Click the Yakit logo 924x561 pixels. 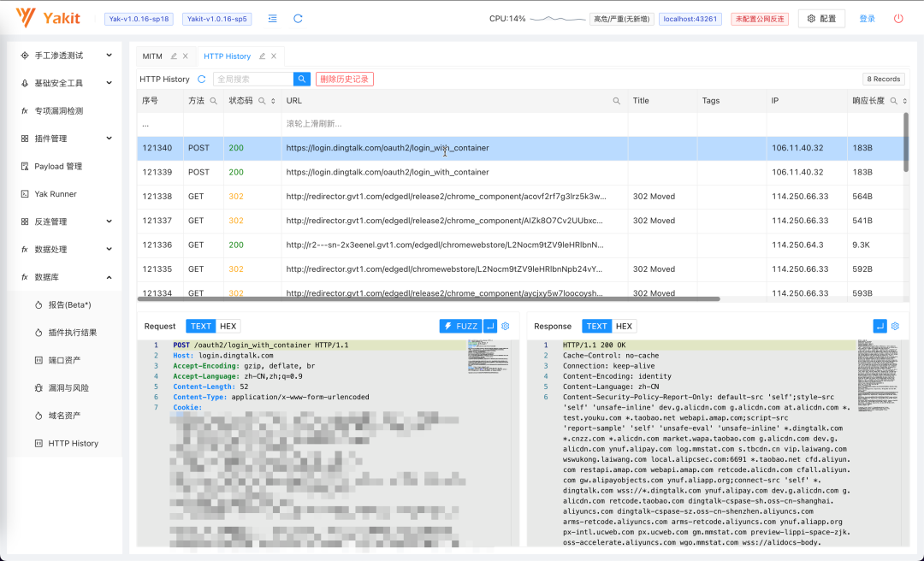[x=48, y=18]
